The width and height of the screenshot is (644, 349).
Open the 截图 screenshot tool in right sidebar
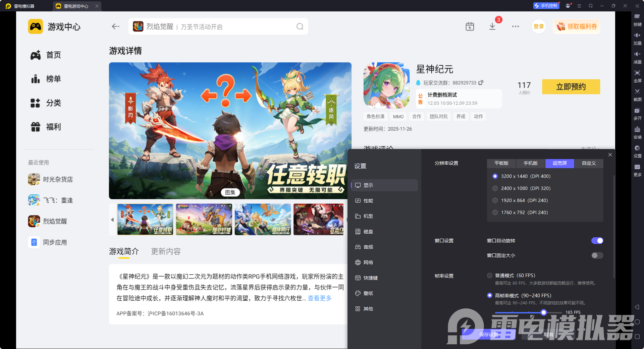tap(637, 95)
